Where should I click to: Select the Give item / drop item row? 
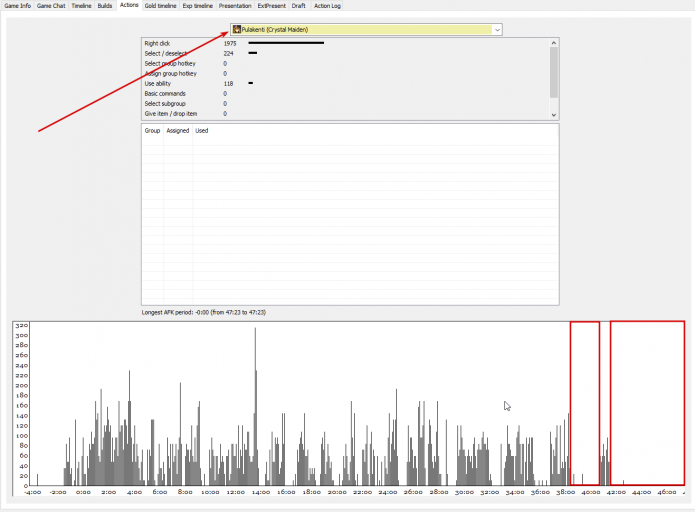[345, 114]
